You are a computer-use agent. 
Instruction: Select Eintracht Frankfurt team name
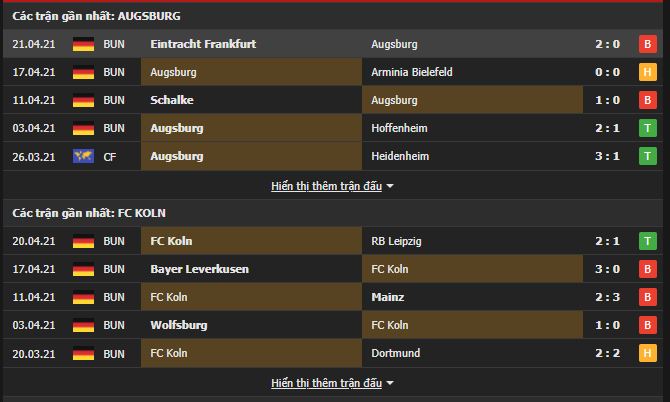[x=203, y=44]
